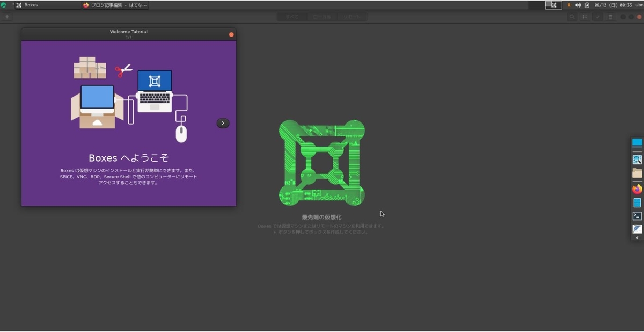Switch Boxes to list view
This screenshot has width=644, height=332.
(585, 17)
